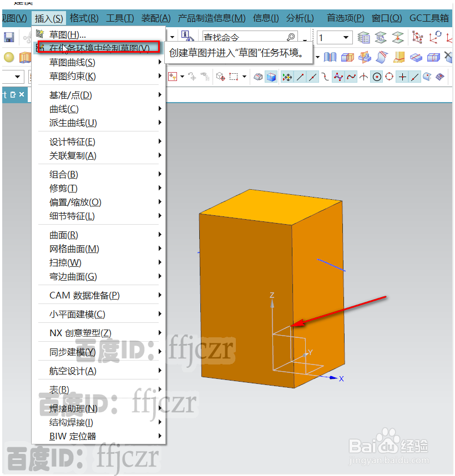Open the 工具(T) menu
The image size is (455, 476).
[120, 18]
